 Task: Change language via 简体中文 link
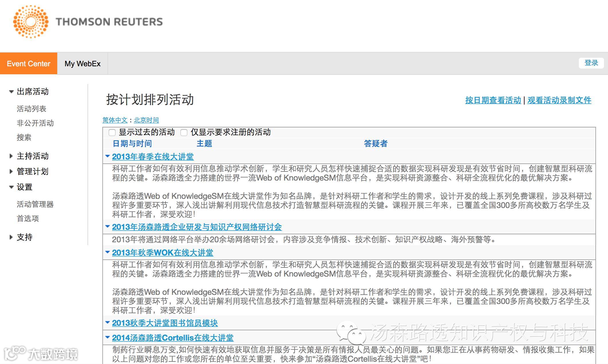(115, 120)
